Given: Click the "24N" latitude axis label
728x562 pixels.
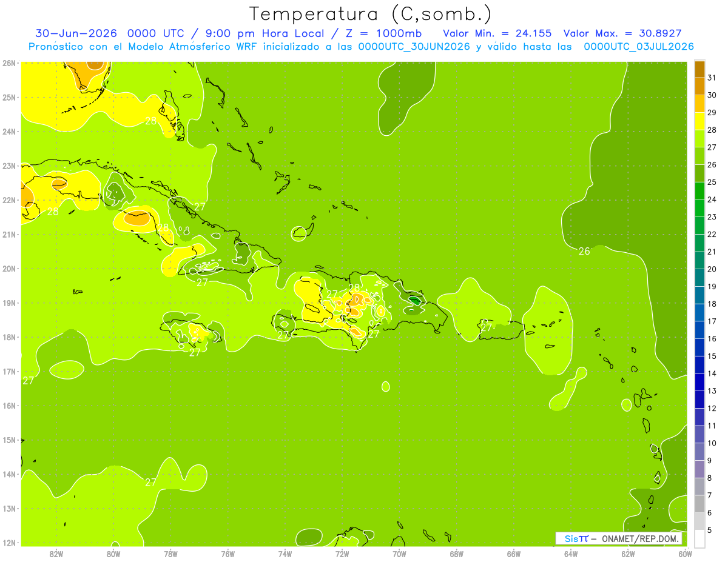Looking at the screenshot, I should click(x=8, y=132).
